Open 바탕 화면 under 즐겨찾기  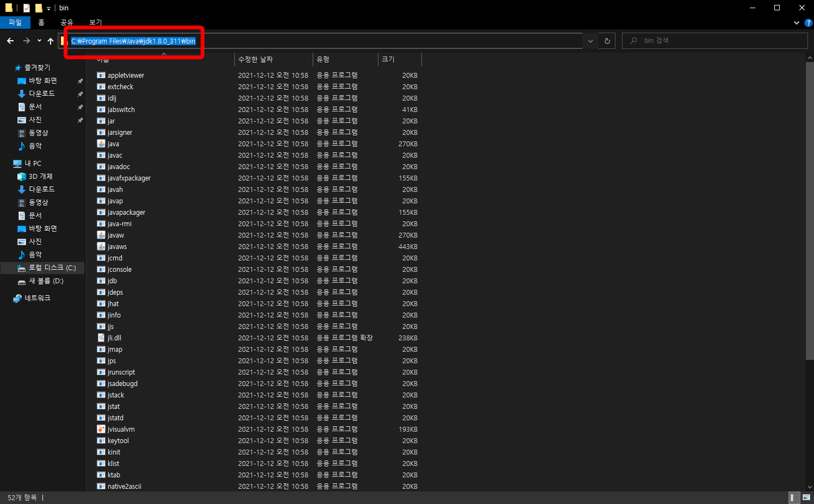(x=43, y=80)
